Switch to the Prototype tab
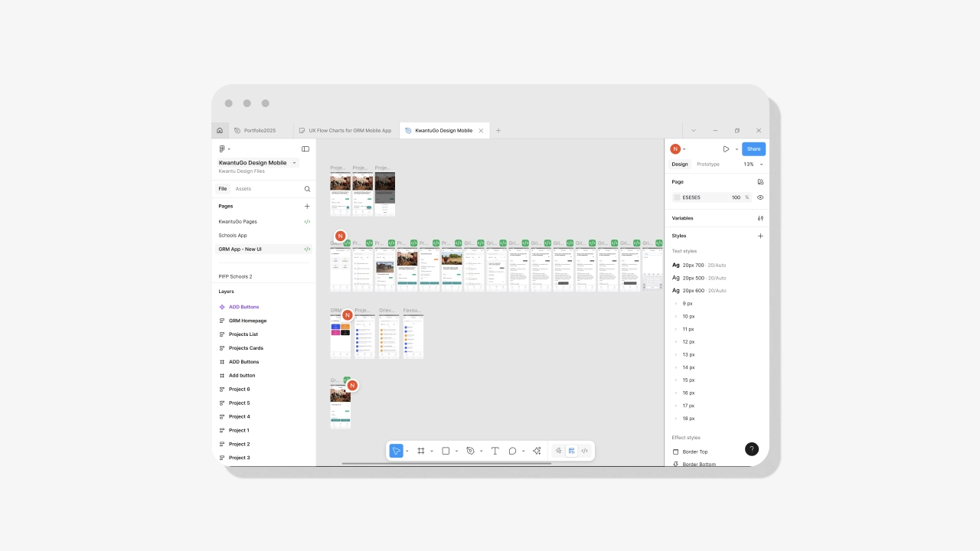 pyautogui.click(x=707, y=165)
